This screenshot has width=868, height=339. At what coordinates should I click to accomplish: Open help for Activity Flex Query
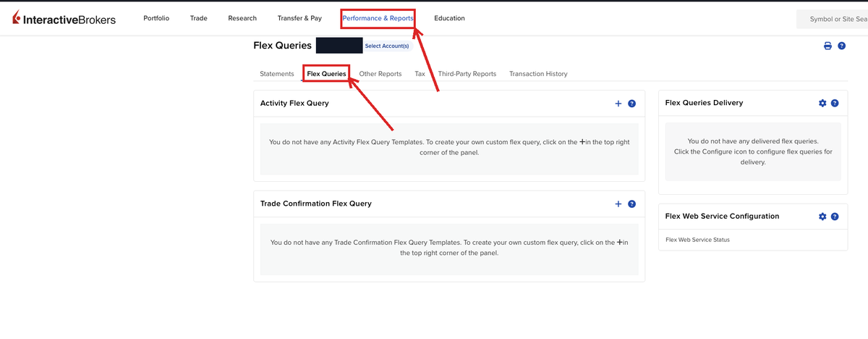(631, 104)
